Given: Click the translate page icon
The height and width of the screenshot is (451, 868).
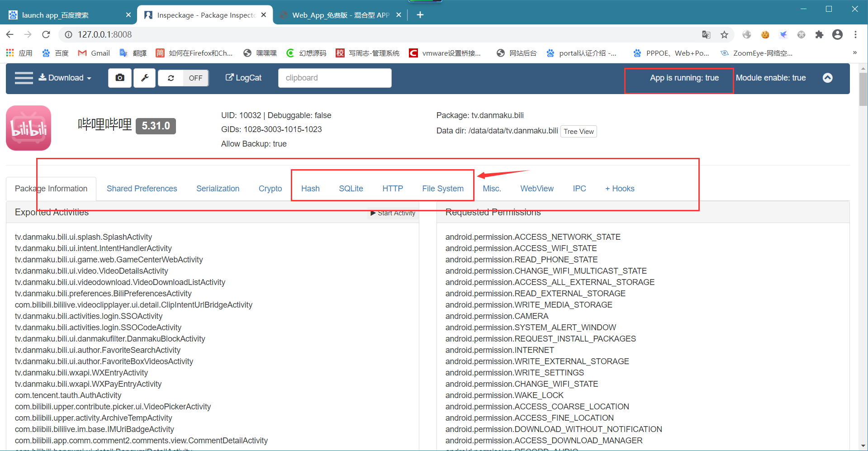Looking at the screenshot, I should 706,34.
